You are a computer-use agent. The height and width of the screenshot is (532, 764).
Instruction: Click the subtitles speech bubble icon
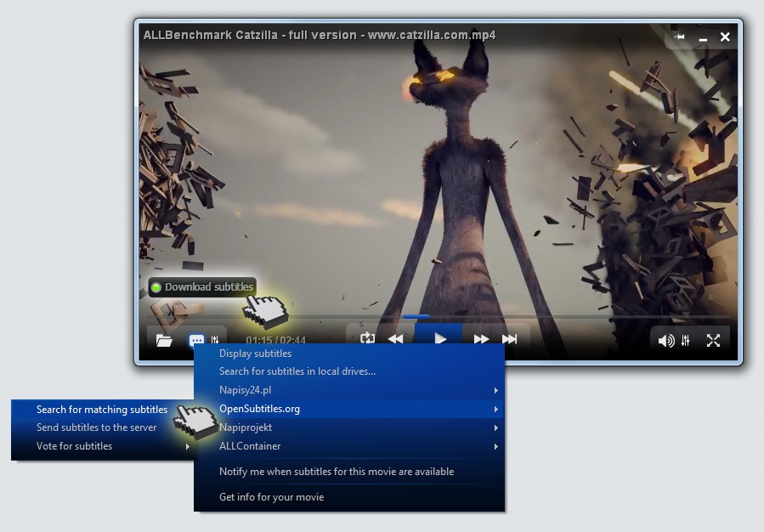coord(196,340)
